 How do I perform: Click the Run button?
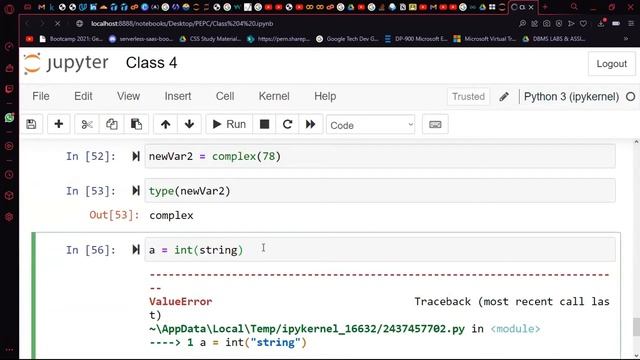tap(229, 124)
